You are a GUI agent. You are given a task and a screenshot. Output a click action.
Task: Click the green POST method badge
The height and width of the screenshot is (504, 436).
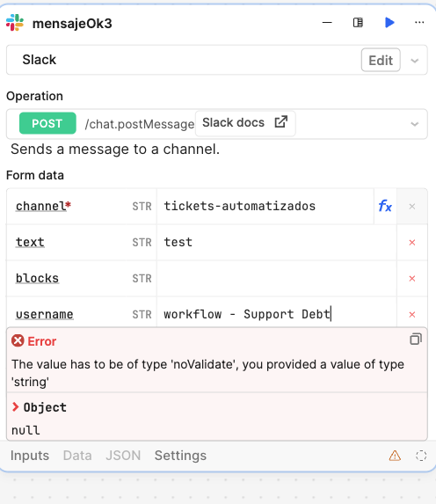click(x=47, y=123)
